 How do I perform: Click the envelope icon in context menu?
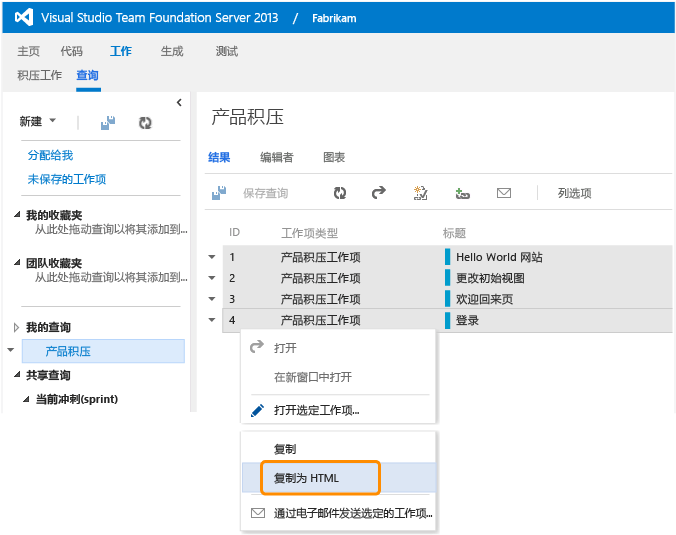[258, 513]
